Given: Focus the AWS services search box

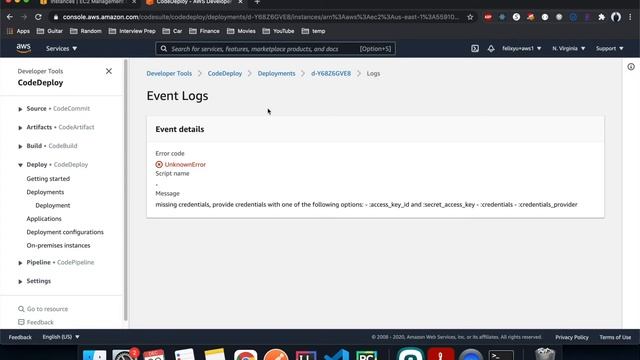Looking at the screenshot, I should (276, 49).
